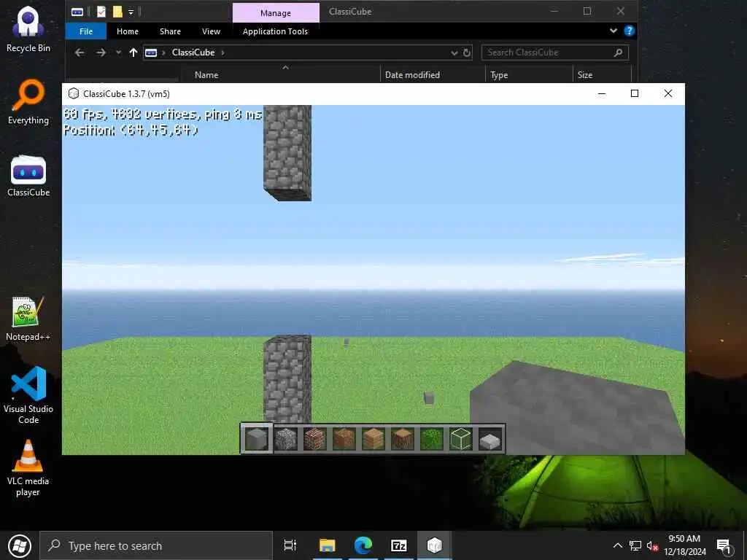747x560 pixels.
Task: Click the Manage contextual tab
Action: click(276, 13)
